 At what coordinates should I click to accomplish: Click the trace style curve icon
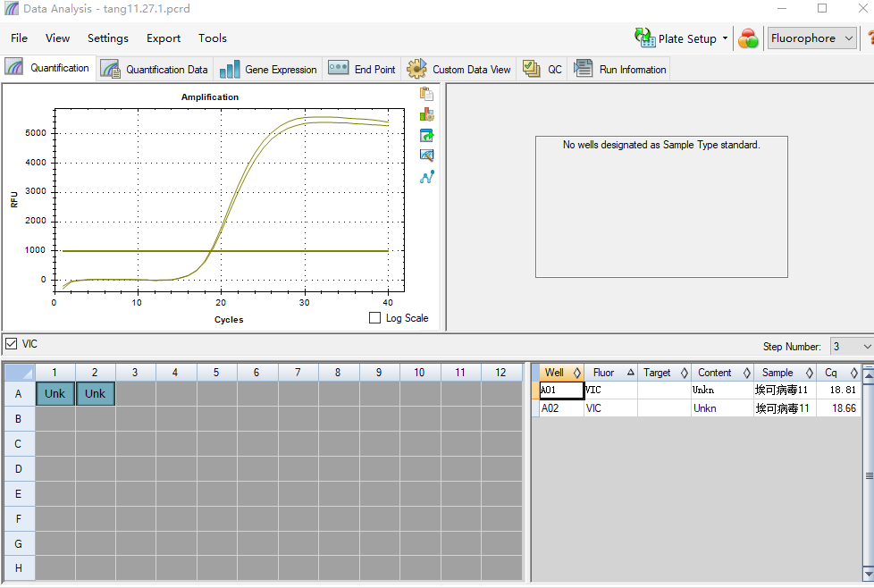coord(427,177)
